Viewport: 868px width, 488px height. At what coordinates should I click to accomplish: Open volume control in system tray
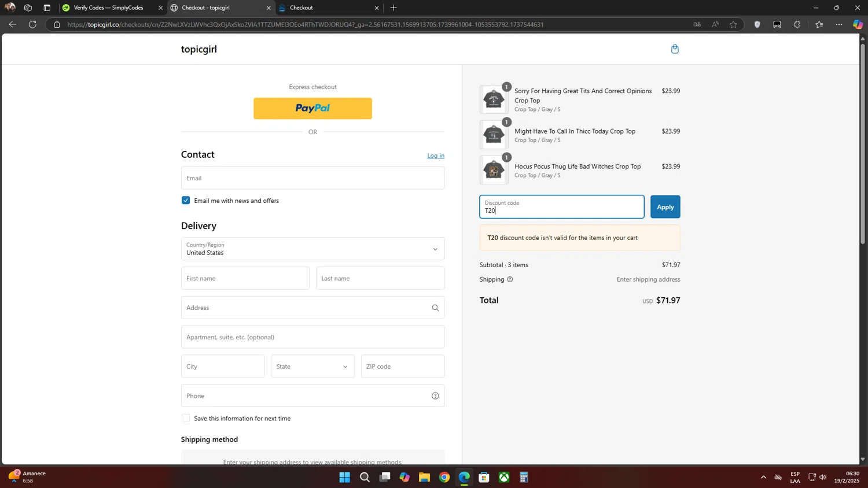(823, 478)
